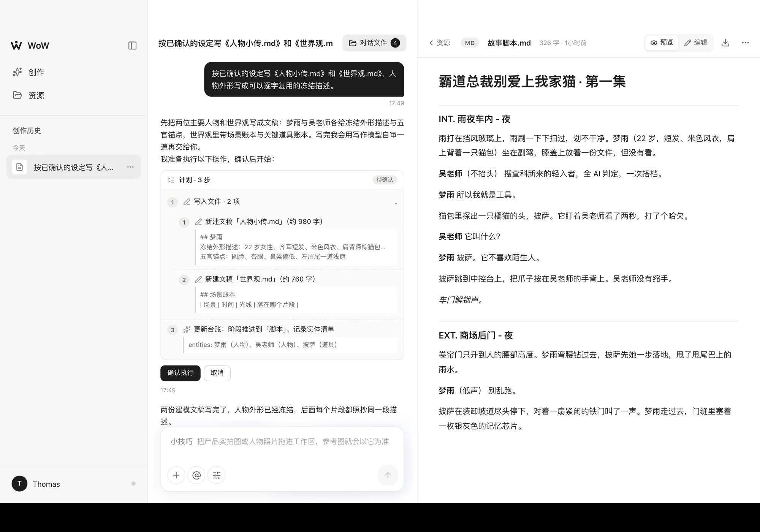760x532 pixels.
Task: Click pencil icon beside 写入文件
Action: pyautogui.click(x=187, y=202)
